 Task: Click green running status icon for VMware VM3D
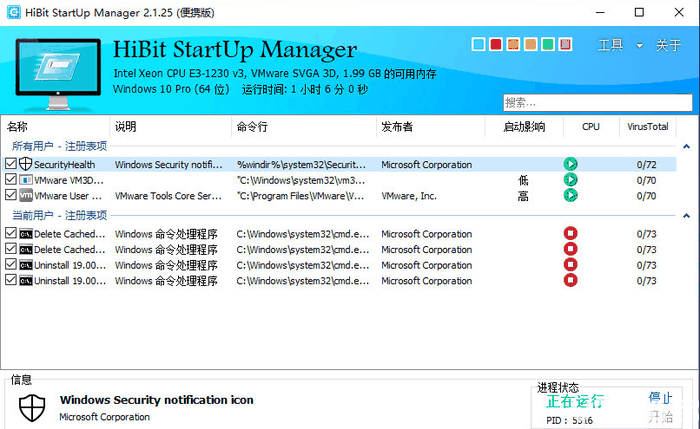[570, 179]
